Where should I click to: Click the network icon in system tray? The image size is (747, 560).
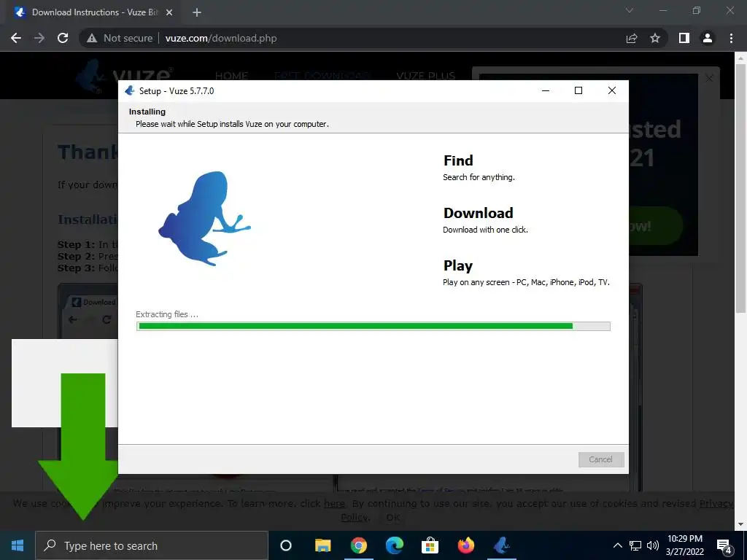[x=635, y=545]
